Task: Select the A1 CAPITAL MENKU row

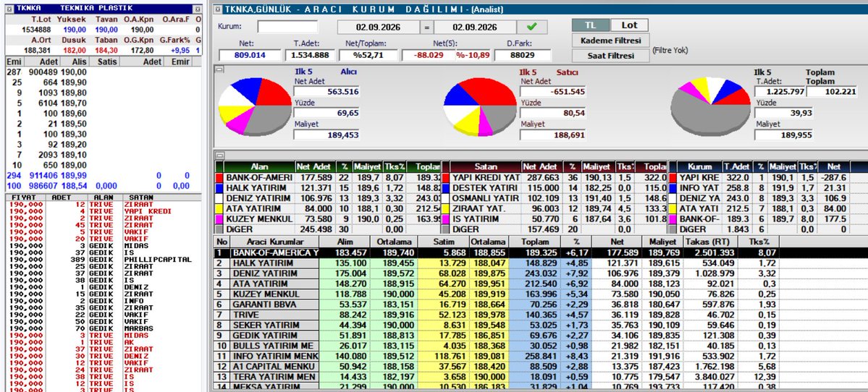Action: coord(498,366)
